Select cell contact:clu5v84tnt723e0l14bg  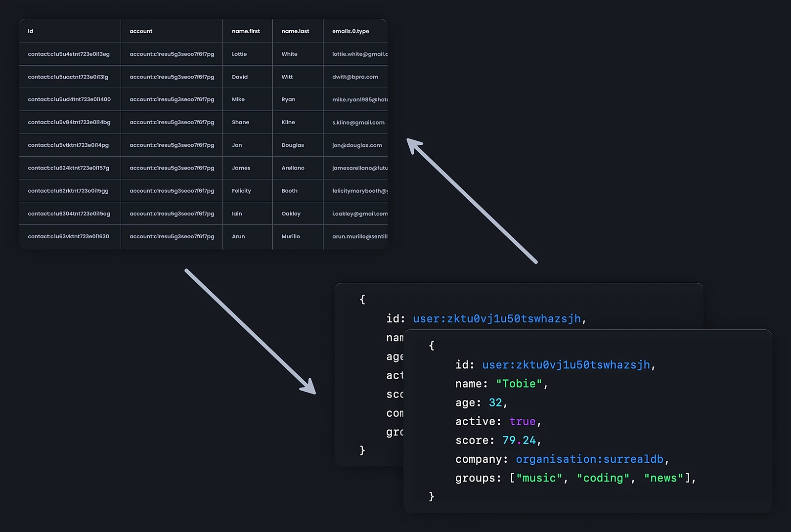[x=69, y=122]
